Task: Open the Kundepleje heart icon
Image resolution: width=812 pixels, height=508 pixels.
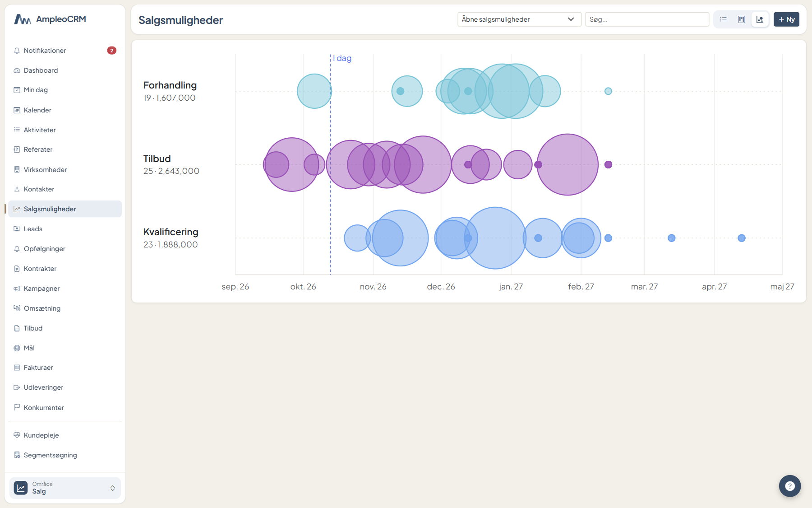Action: (x=17, y=435)
